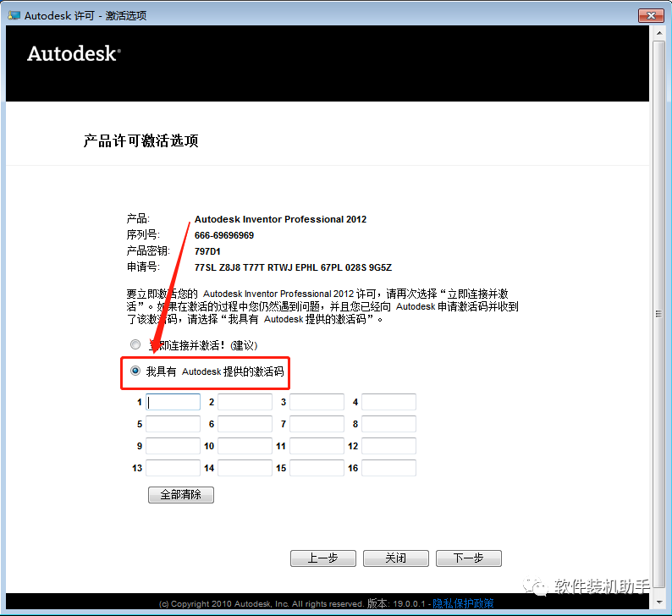This screenshot has width=672, height=616.
Task: Click the scrollbar down arrow
Action: (x=658, y=602)
